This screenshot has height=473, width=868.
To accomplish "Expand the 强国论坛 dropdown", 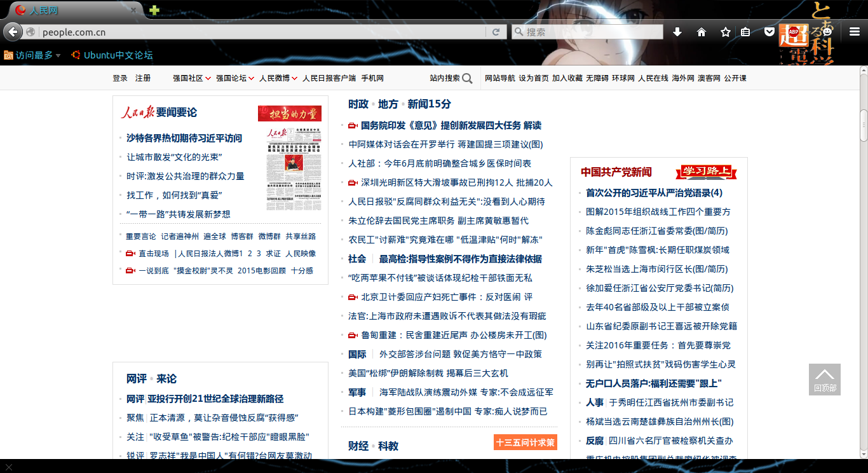I will [x=252, y=79].
